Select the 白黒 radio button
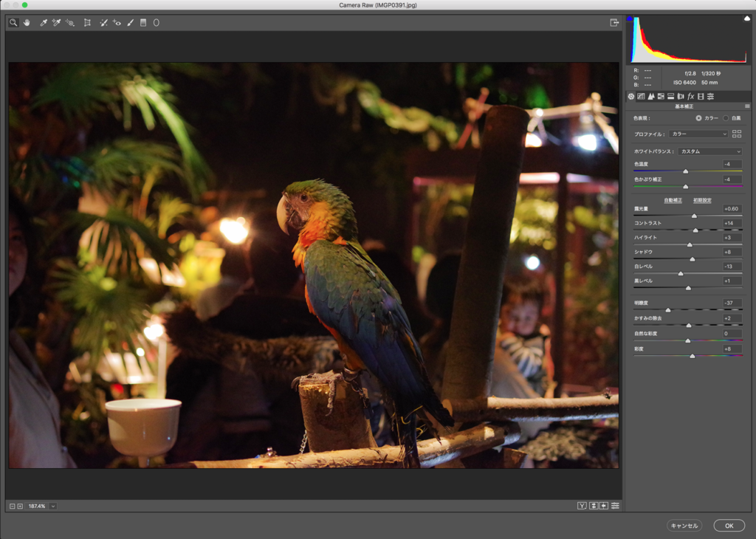This screenshot has height=539, width=756. coord(726,118)
